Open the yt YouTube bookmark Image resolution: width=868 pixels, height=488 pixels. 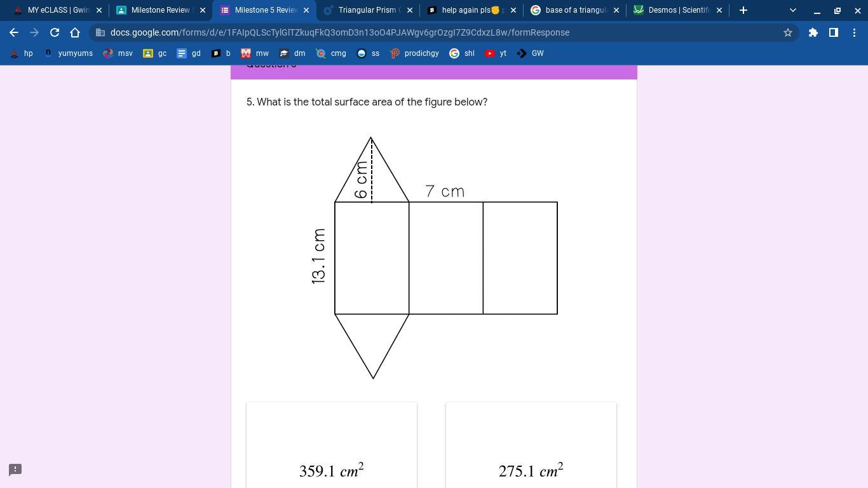click(496, 53)
